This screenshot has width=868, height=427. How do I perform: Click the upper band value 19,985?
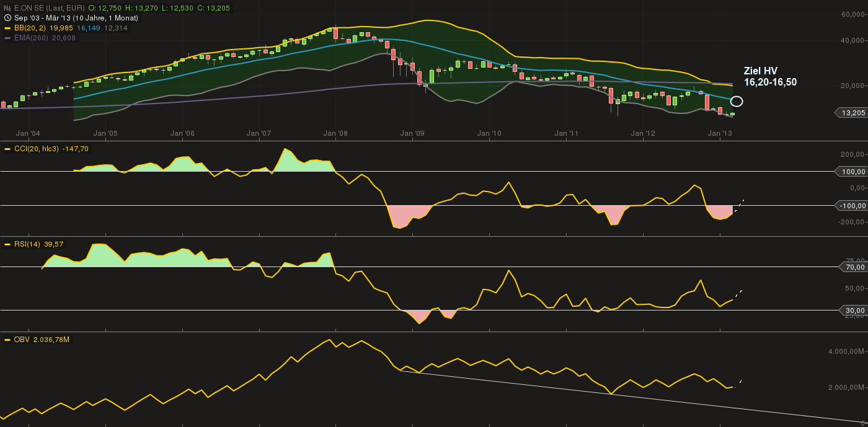tap(61, 28)
